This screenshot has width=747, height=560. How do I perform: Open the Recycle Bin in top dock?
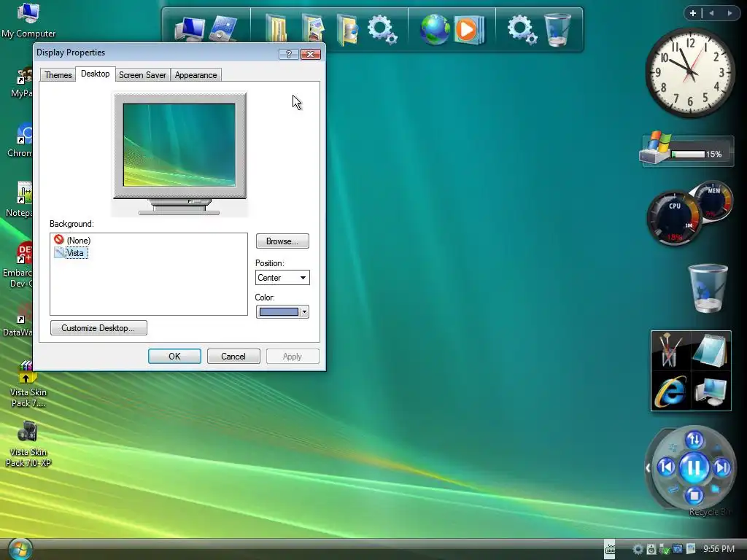pos(557,30)
